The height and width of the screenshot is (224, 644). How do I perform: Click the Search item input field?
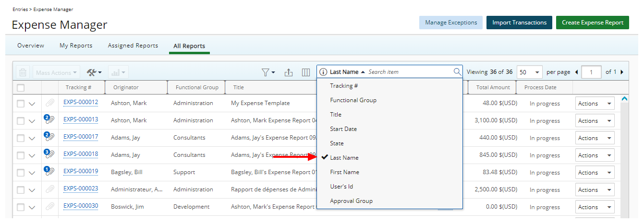(x=408, y=72)
